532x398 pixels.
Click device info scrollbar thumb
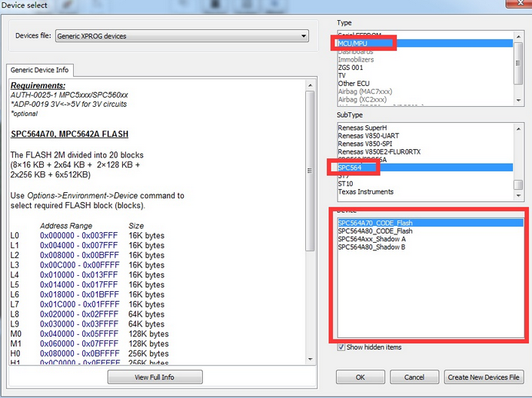[310, 171]
